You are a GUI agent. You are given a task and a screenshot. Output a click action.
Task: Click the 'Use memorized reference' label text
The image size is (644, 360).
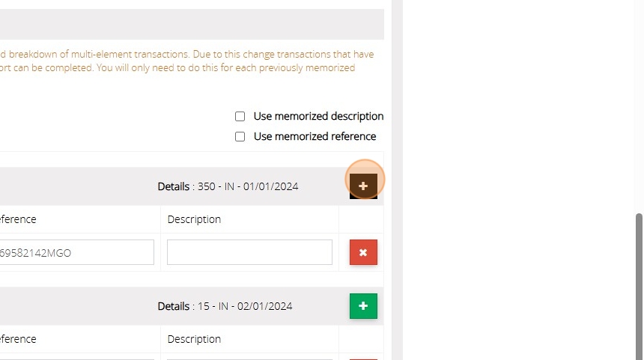pyautogui.click(x=315, y=137)
